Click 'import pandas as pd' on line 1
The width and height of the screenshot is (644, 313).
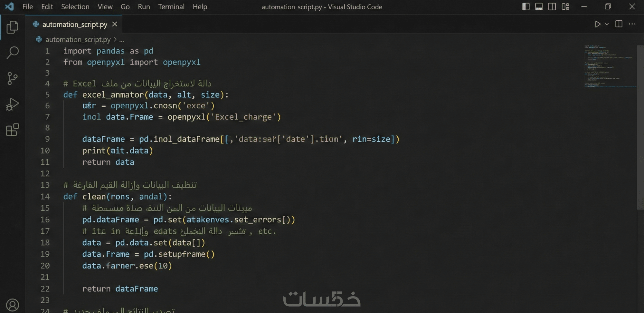point(108,51)
